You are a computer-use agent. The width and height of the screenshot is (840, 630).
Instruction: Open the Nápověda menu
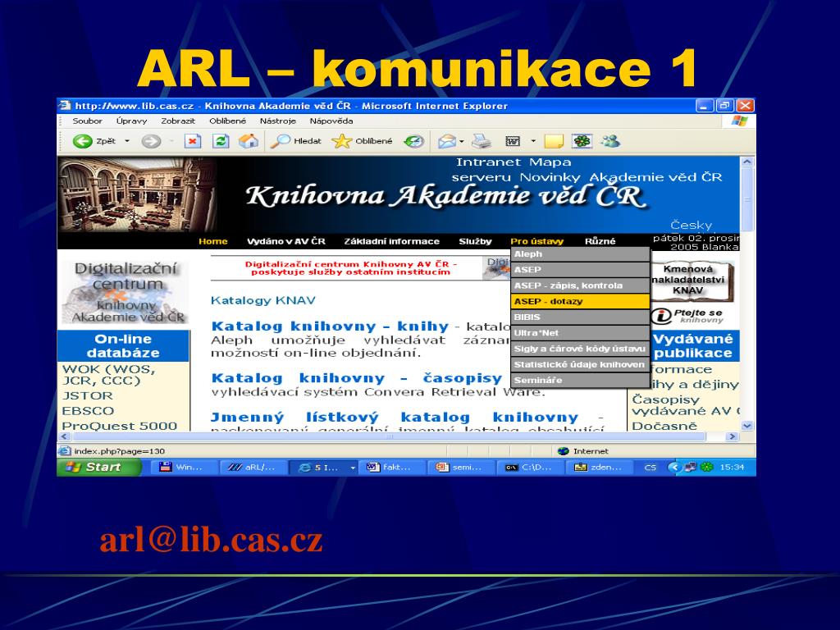click(x=331, y=121)
